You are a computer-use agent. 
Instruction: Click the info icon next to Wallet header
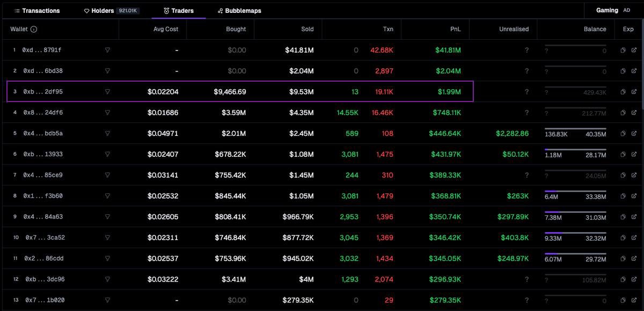(34, 29)
